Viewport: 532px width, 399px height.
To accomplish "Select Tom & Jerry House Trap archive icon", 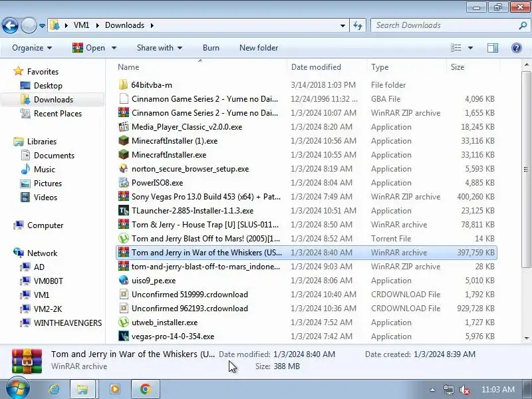I will pos(124,224).
